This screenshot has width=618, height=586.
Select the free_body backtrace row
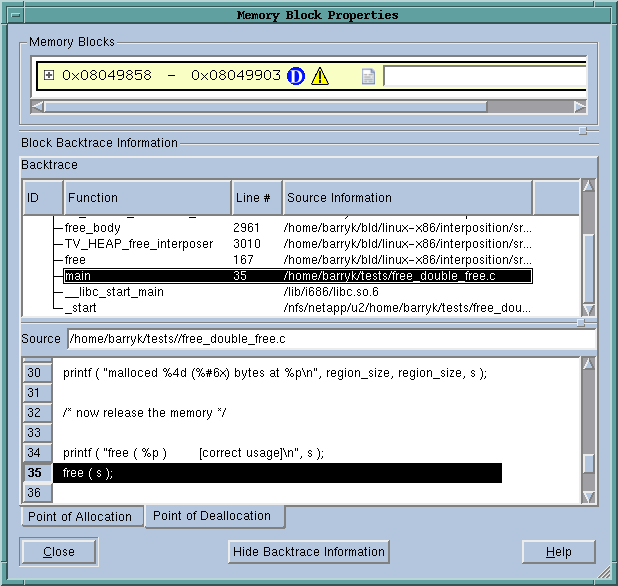coord(92,228)
